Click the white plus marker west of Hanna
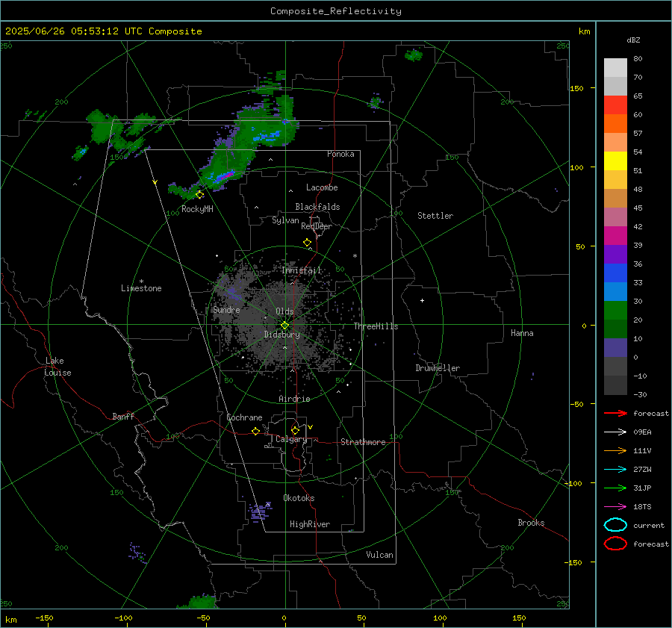 coord(422,300)
